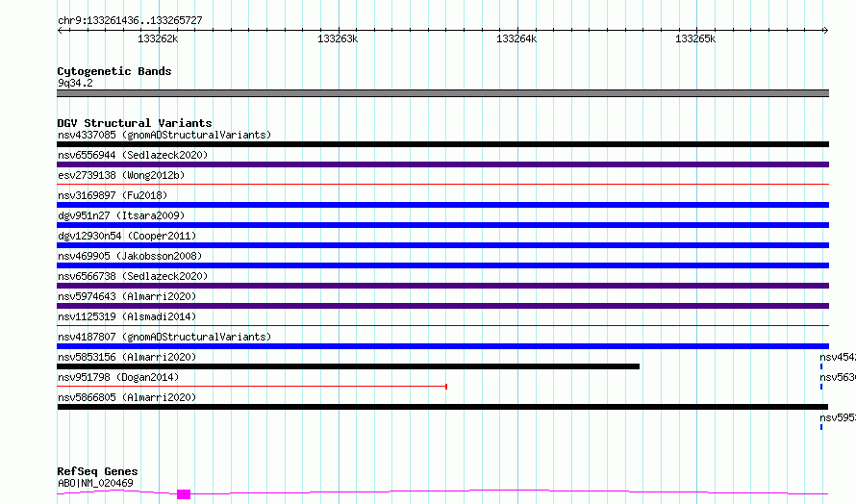This screenshot has height=504, width=856.
Task: Click nsv5866805 (Almarri2020) label
Action: [x=127, y=397]
